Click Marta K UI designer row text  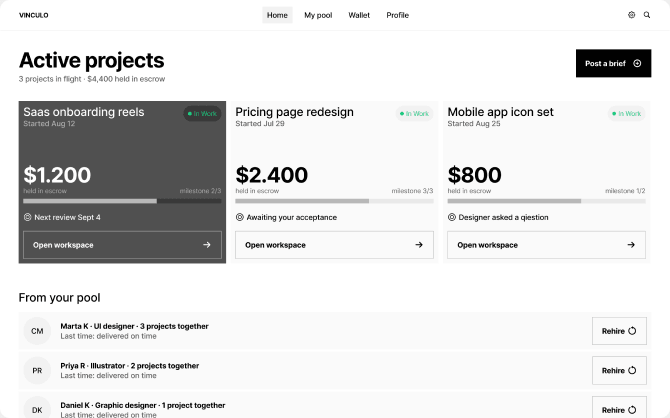pyautogui.click(x=134, y=326)
